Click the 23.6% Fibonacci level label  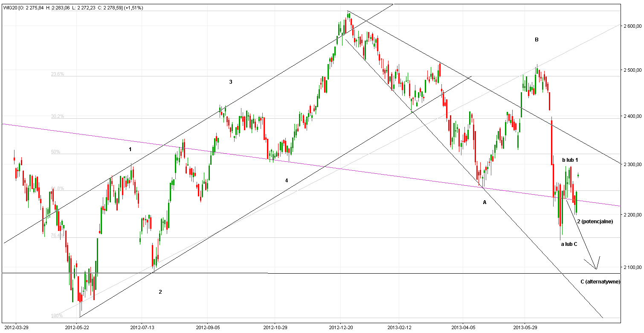pos(58,74)
